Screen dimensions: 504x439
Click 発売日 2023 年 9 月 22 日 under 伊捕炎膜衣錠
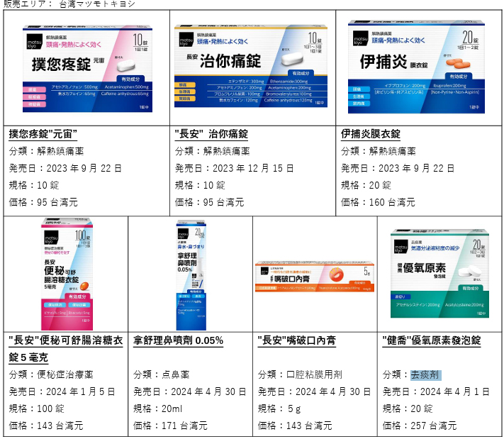398,168
